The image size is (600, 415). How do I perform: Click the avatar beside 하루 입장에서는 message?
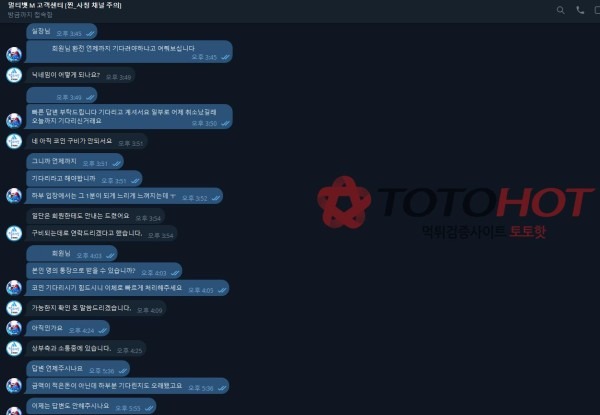[x=14, y=195]
